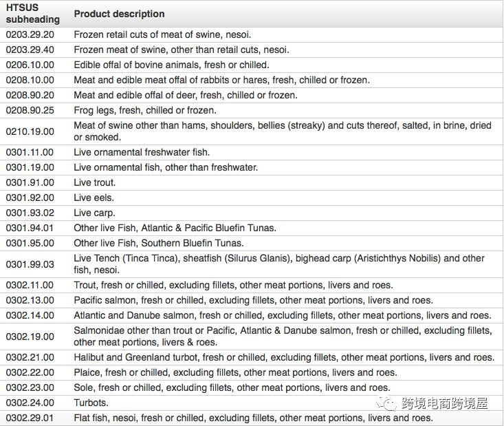
Task: Click the WeChat logo watermark icon
Action: tap(386, 403)
